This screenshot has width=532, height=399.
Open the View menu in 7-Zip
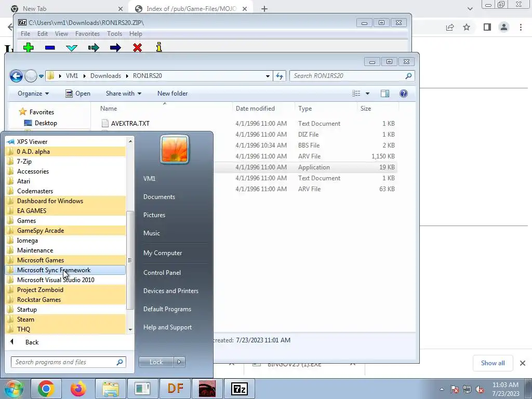[x=61, y=34]
